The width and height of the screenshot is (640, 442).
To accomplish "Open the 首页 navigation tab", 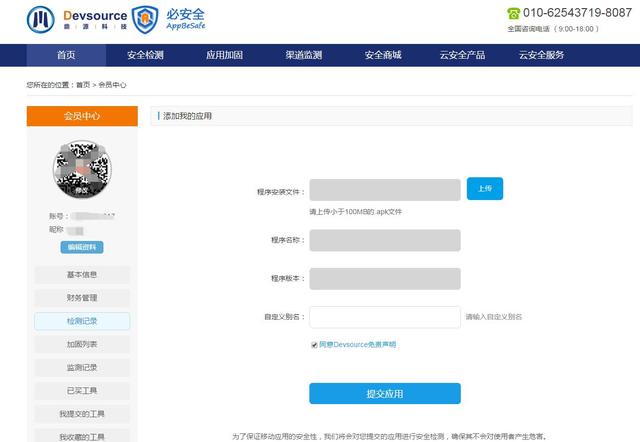I will [x=66, y=55].
